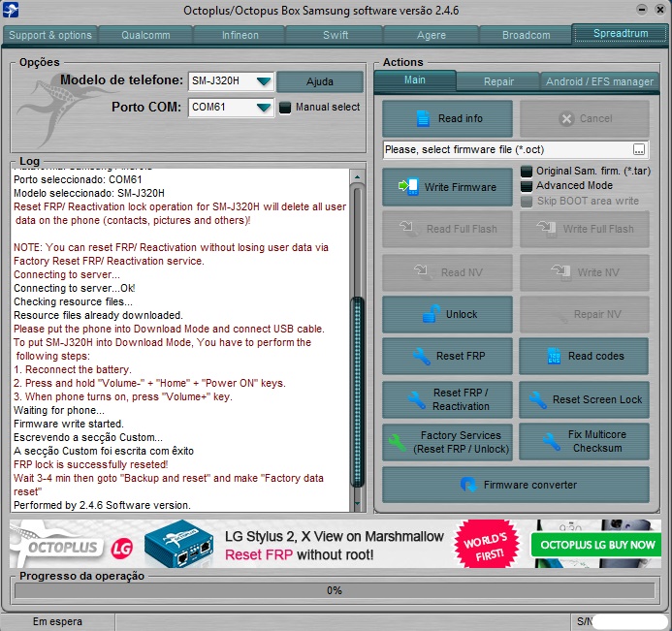Open the Android / EFS manager tab

(599, 81)
